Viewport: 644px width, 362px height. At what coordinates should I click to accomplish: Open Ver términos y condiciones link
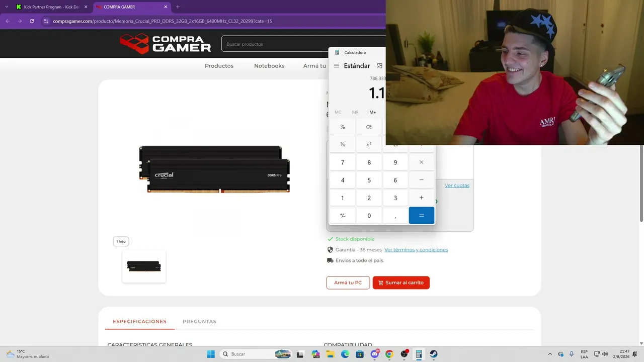[x=416, y=250]
